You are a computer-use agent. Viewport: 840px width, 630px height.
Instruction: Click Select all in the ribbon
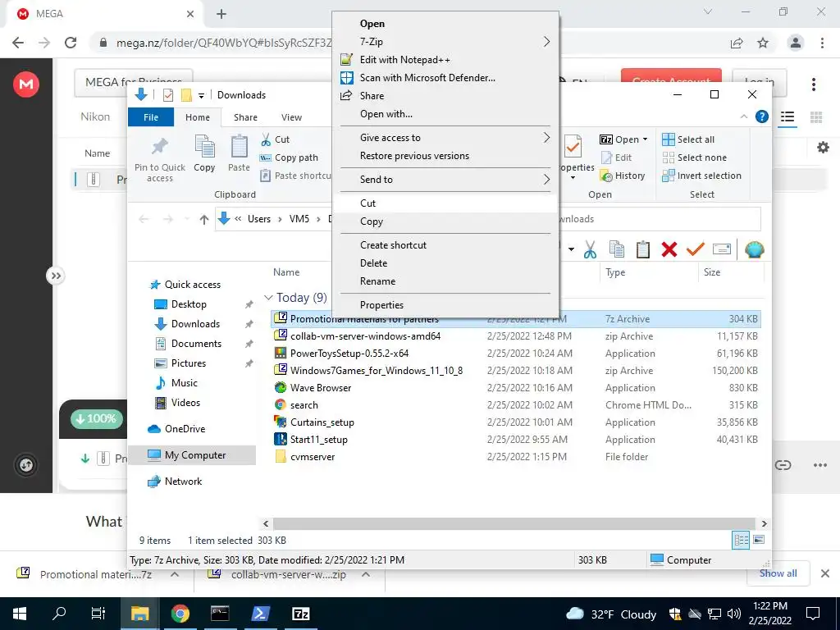click(688, 139)
